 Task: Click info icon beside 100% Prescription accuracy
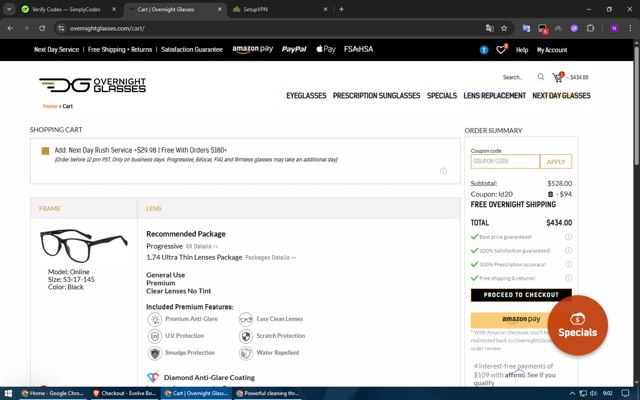pos(568,264)
